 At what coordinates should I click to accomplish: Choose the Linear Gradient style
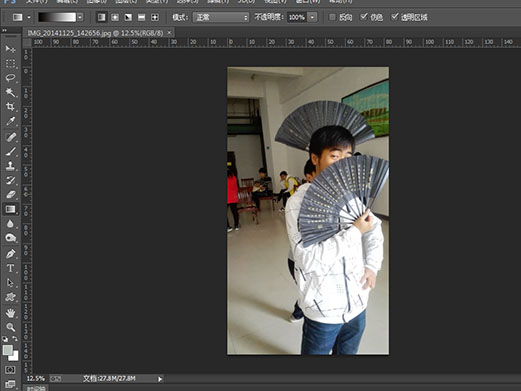pyautogui.click(x=102, y=17)
